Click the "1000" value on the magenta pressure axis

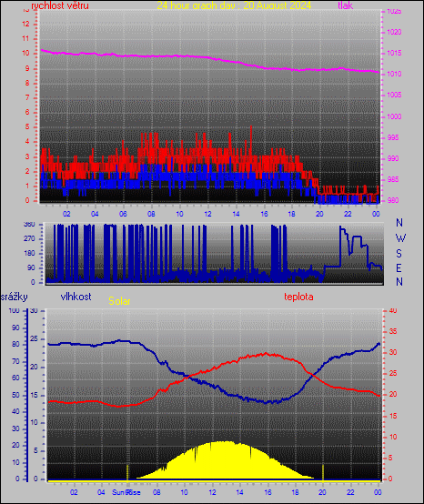[x=394, y=116]
